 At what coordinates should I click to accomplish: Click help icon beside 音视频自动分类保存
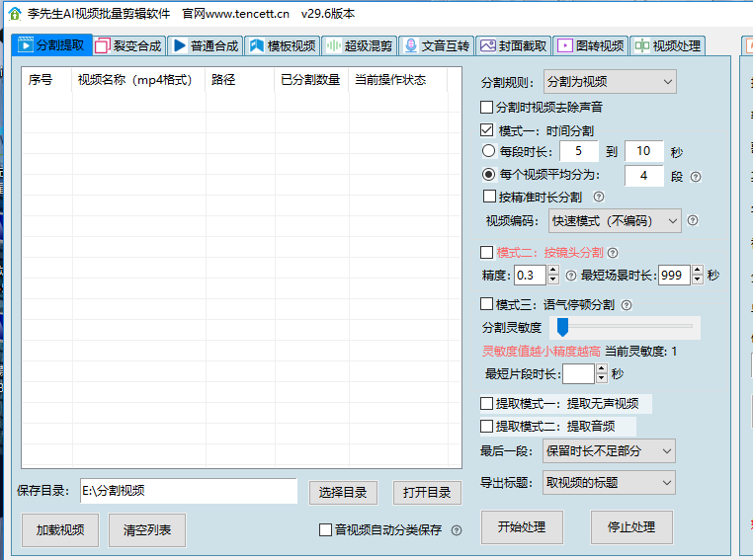click(x=457, y=530)
